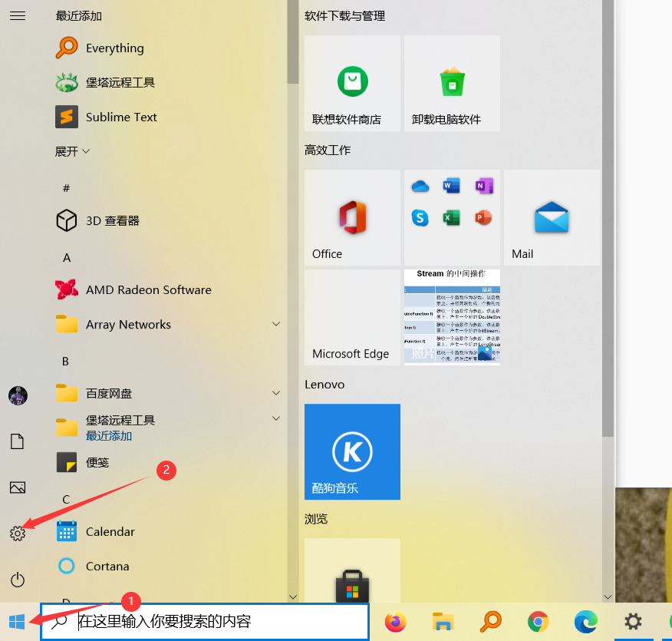
Task: Open PowerPoint from the Office group tile
Action: pyautogui.click(x=483, y=218)
